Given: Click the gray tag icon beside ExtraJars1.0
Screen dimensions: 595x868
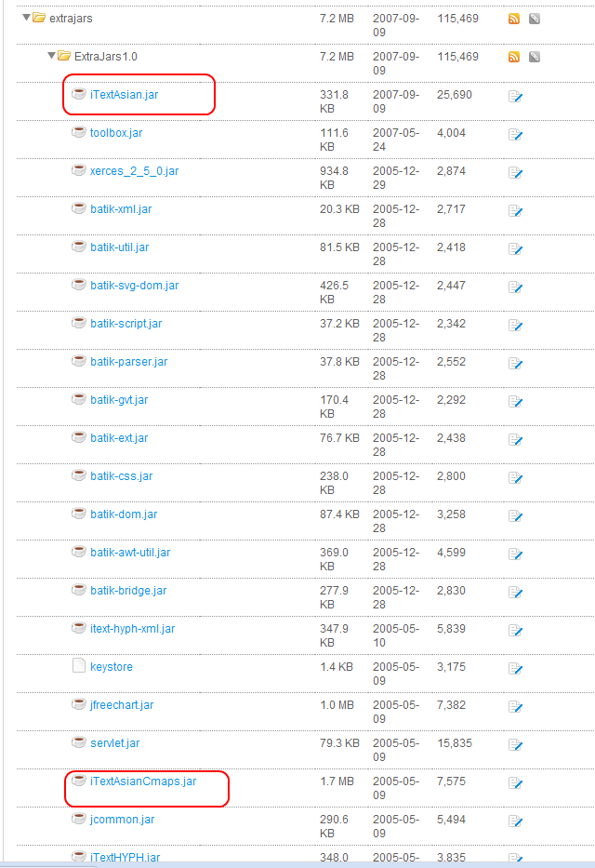Looking at the screenshot, I should pyautogui.click(x=535, y=57).
